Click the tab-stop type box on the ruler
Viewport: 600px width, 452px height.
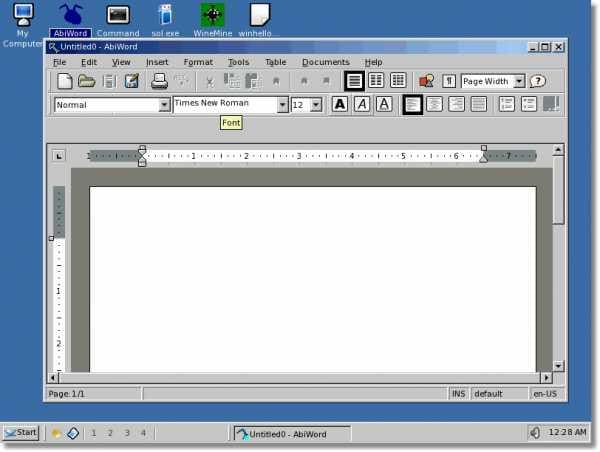pyautogui.click(x=59, y=156)
